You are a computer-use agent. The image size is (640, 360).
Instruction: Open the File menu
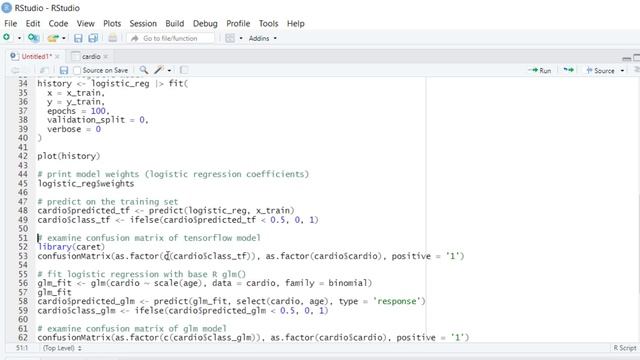coord(11,24)
